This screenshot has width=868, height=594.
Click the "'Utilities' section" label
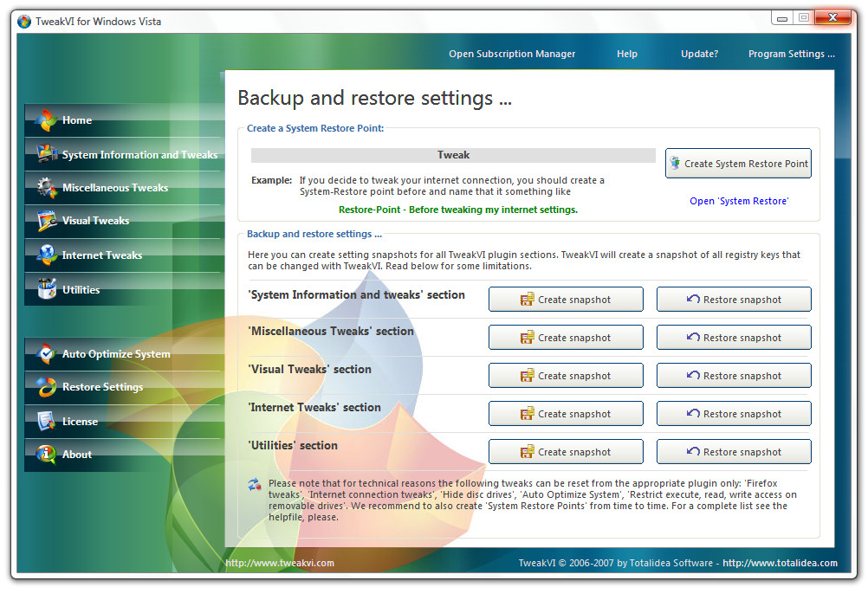(x=293, y=445)
